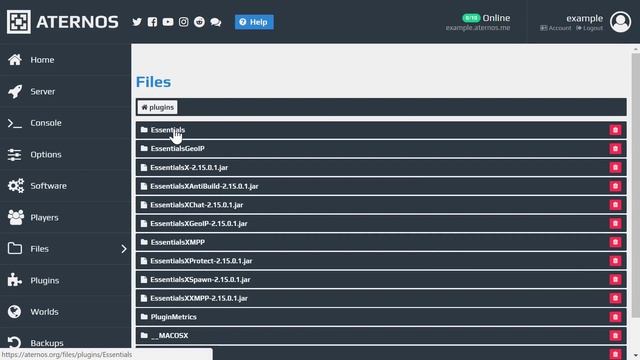Click the example.aternos.me server address
The width and height of the screenshot is (640, 360).
point(478,28)
